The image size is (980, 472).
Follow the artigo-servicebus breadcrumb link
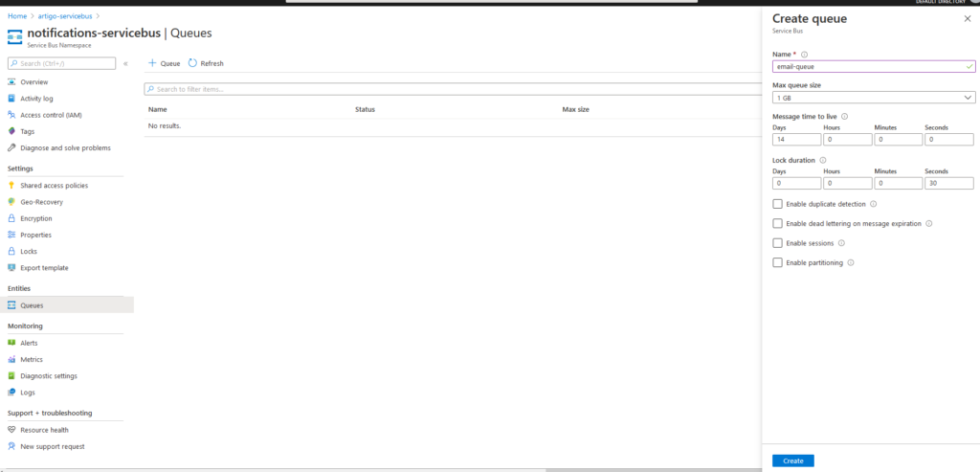click(x=66, y=15)
